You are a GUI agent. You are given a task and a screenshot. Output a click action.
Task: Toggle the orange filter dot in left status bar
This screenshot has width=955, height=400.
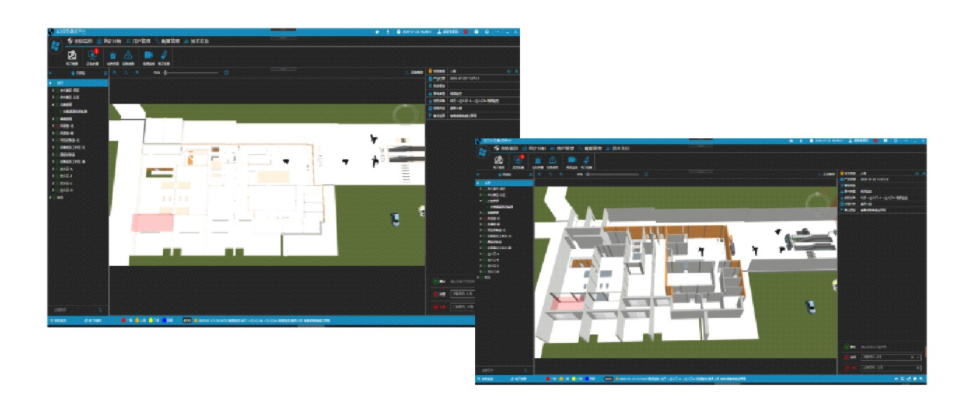(x=137, y=320)
